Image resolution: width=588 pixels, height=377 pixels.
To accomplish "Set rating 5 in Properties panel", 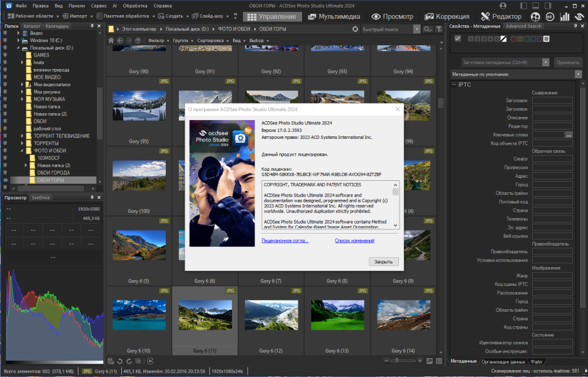I will [496, 38].
